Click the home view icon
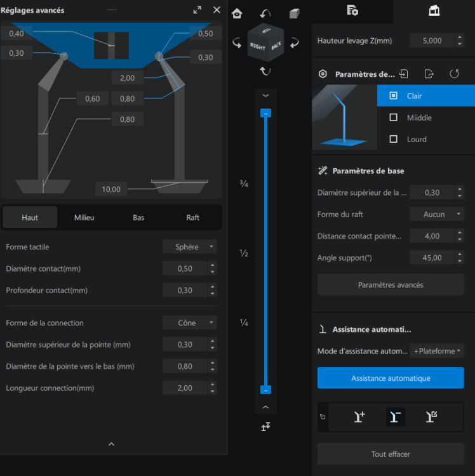Viewport: 475px width, 476px height. pyautogui.click(x=237, y=13)
